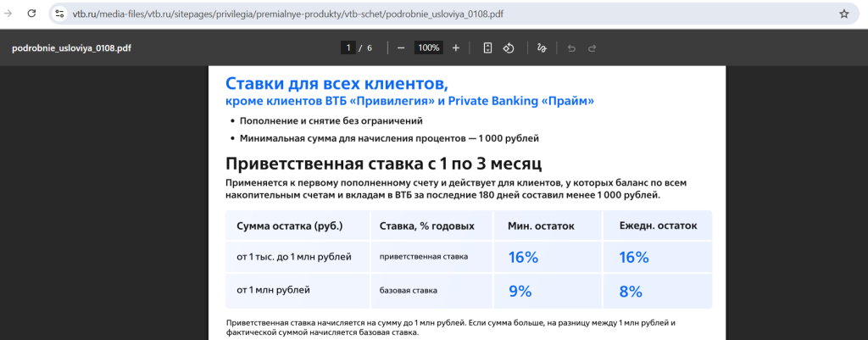Click the 9% rate value
The image size is (868, 340).
(520, 292)
